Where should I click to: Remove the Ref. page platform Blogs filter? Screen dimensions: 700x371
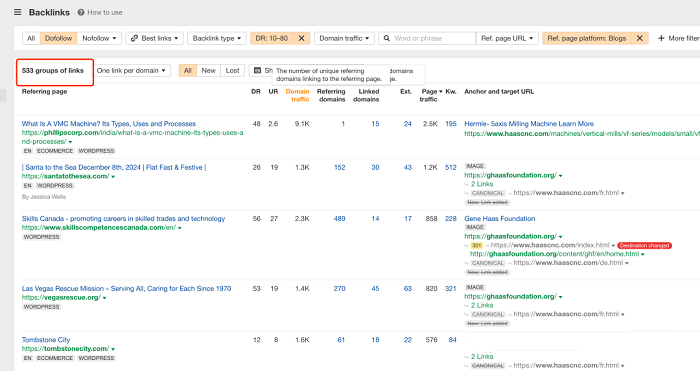640,38
